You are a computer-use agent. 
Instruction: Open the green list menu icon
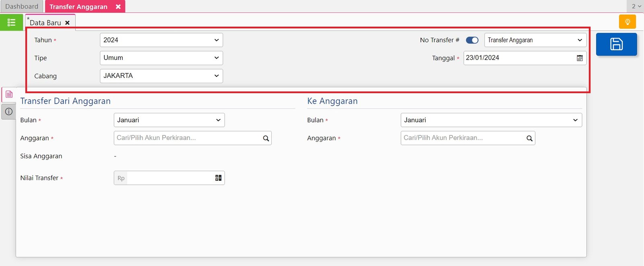[11, 23]
